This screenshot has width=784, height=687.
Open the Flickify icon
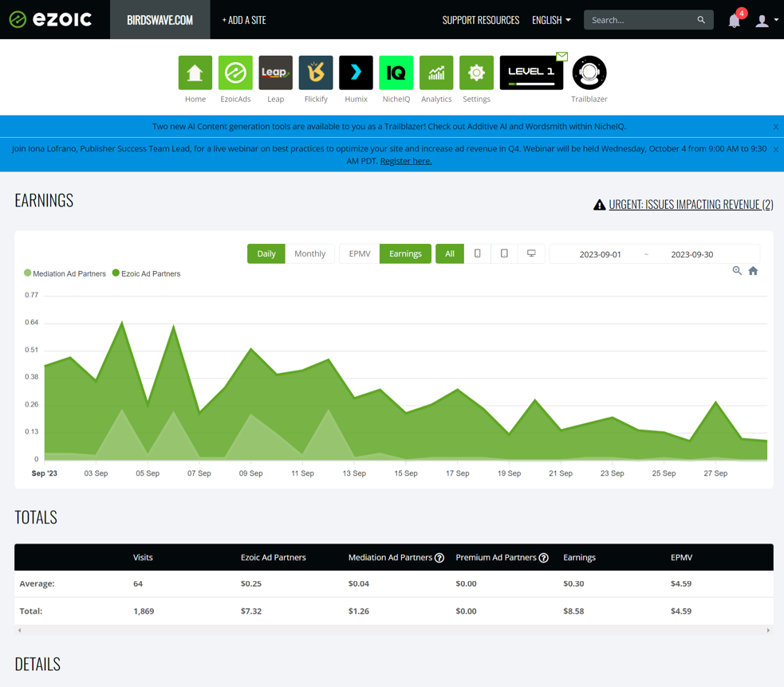tap(316, 73)
